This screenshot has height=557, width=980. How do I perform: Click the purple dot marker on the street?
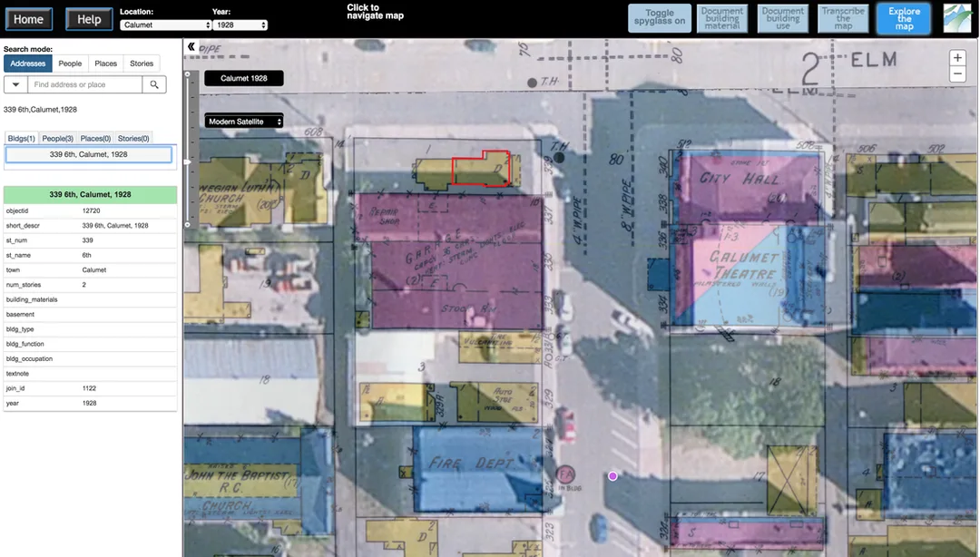(x=612, y=476)
